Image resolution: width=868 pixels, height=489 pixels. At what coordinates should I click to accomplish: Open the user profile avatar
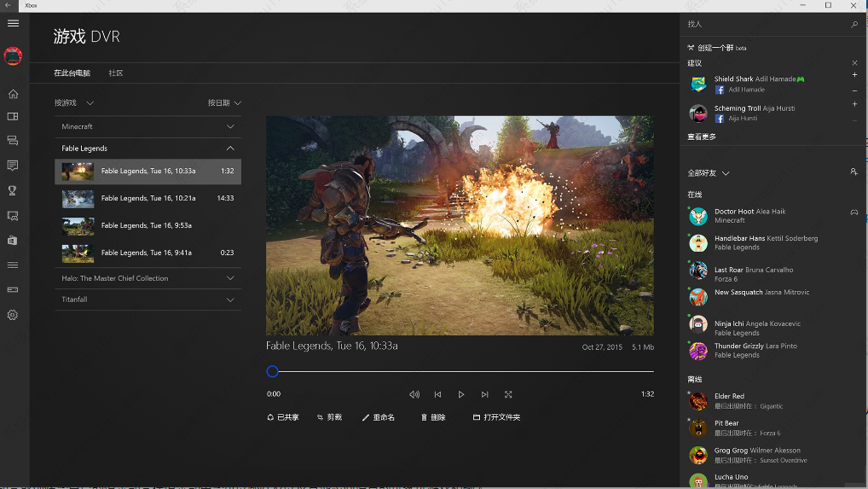pos(13,56)
